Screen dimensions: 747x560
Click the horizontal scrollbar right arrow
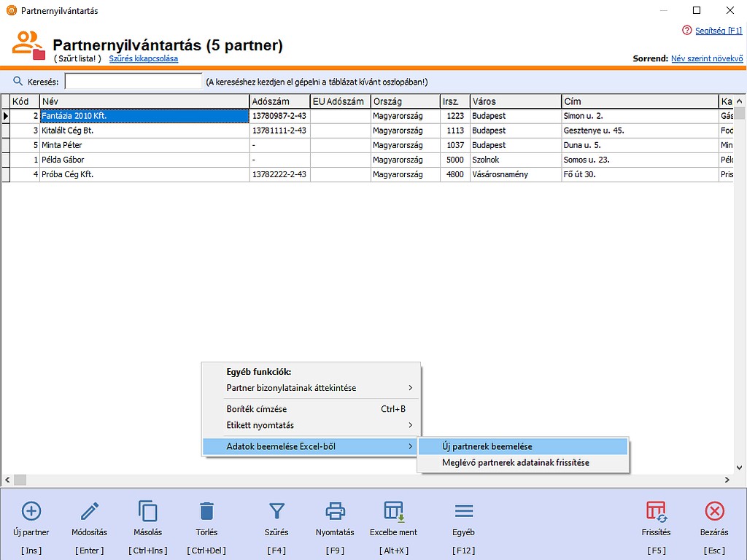click(726, 480)
